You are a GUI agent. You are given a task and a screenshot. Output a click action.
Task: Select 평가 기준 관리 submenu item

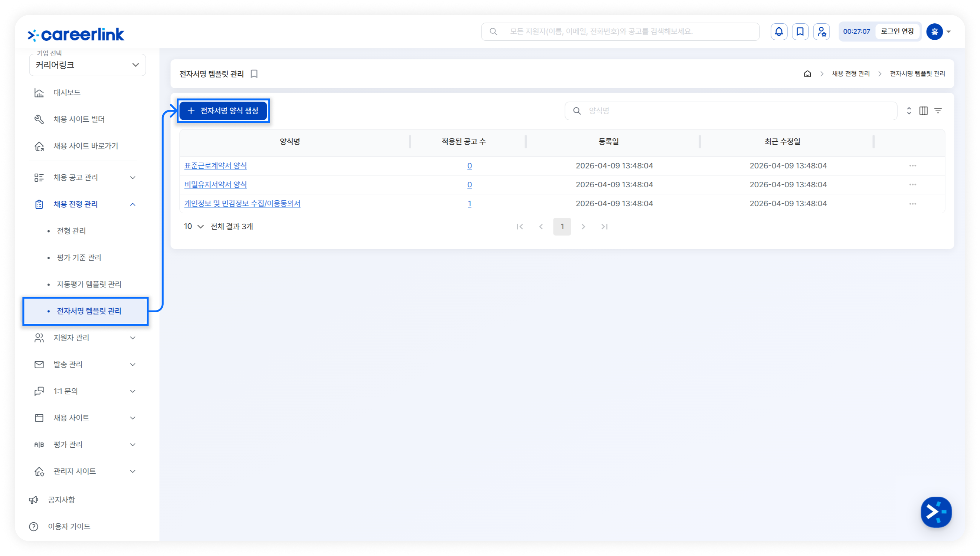click(x=79, y=258)
